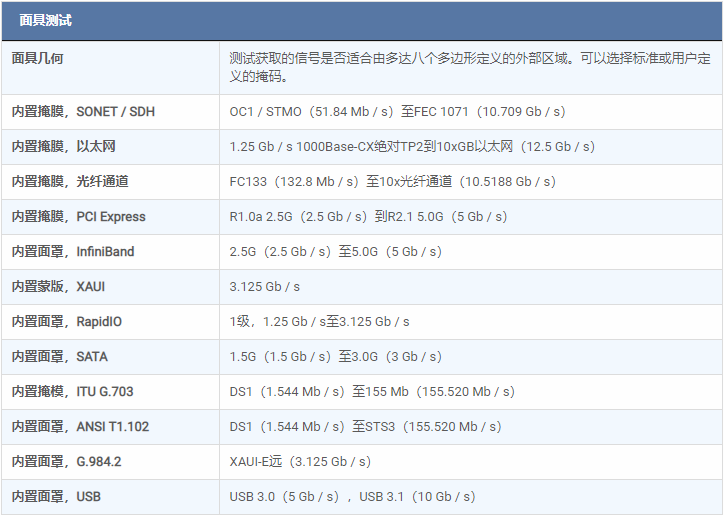Screen dimensions: 724x515
Task: Select the 内置掩膜，PCI Express label
Action: pos(78,217)
